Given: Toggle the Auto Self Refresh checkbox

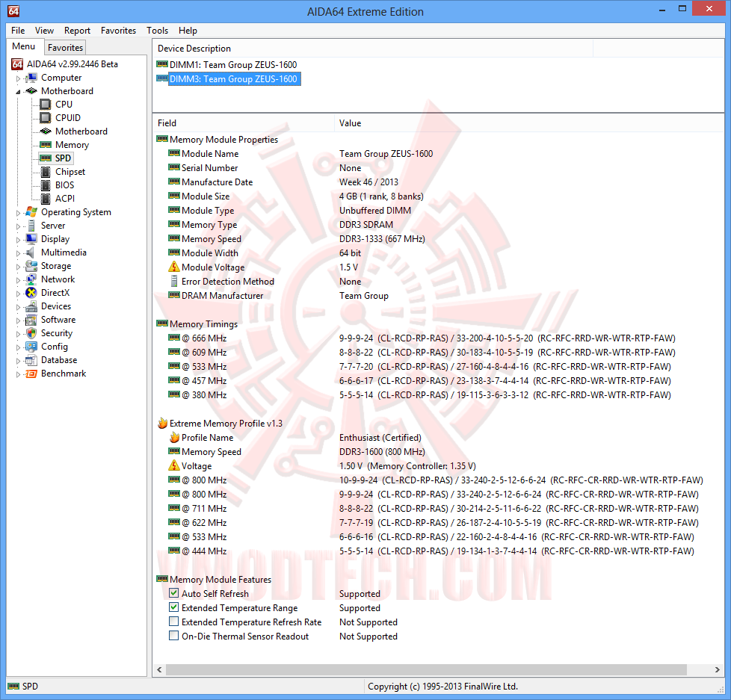Looking at the screenshot, I should 173,593.
